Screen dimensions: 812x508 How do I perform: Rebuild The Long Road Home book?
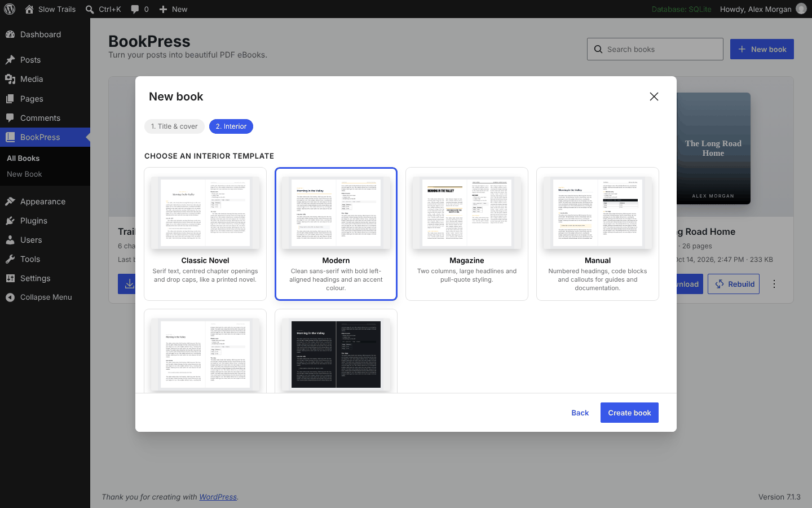(734, 284)
